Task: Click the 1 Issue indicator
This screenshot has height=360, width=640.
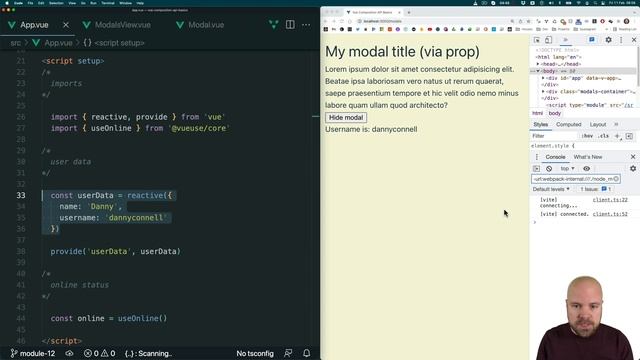Action: [595, 189]
